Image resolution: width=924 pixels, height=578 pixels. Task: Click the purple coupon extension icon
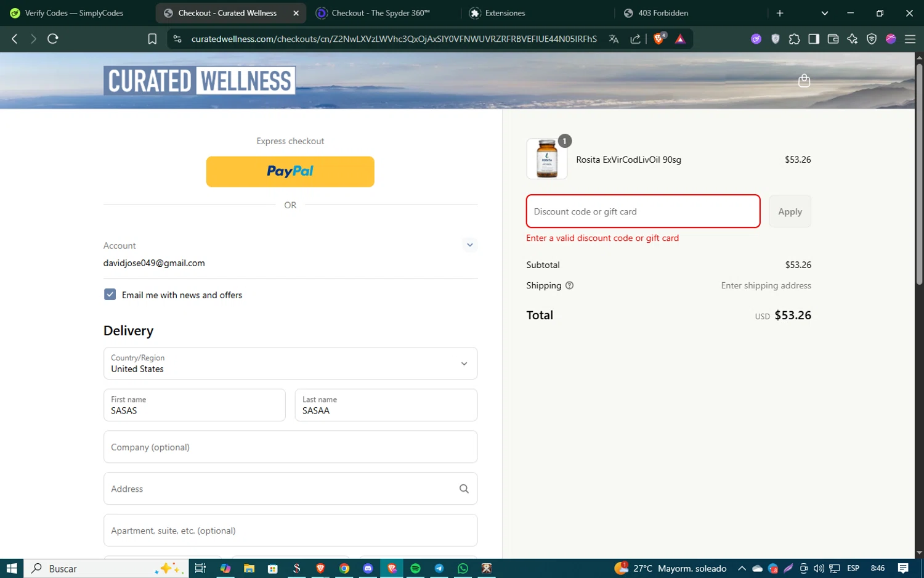pos(756,39)
